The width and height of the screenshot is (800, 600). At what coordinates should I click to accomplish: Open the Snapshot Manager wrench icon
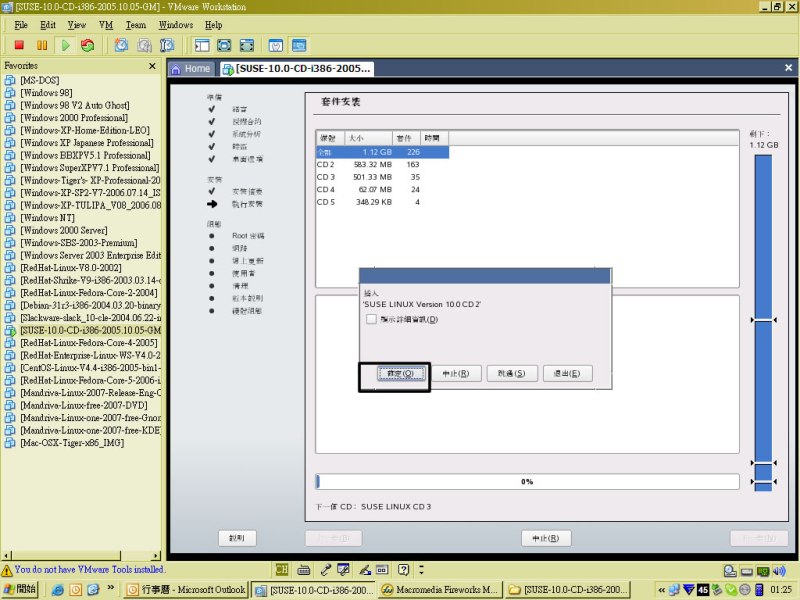(x=167, y=45)
